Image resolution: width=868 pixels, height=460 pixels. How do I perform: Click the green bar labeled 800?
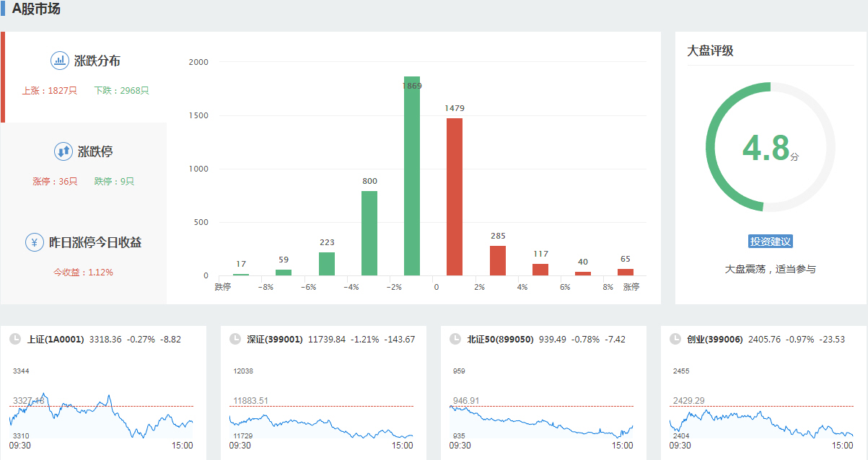369,232
